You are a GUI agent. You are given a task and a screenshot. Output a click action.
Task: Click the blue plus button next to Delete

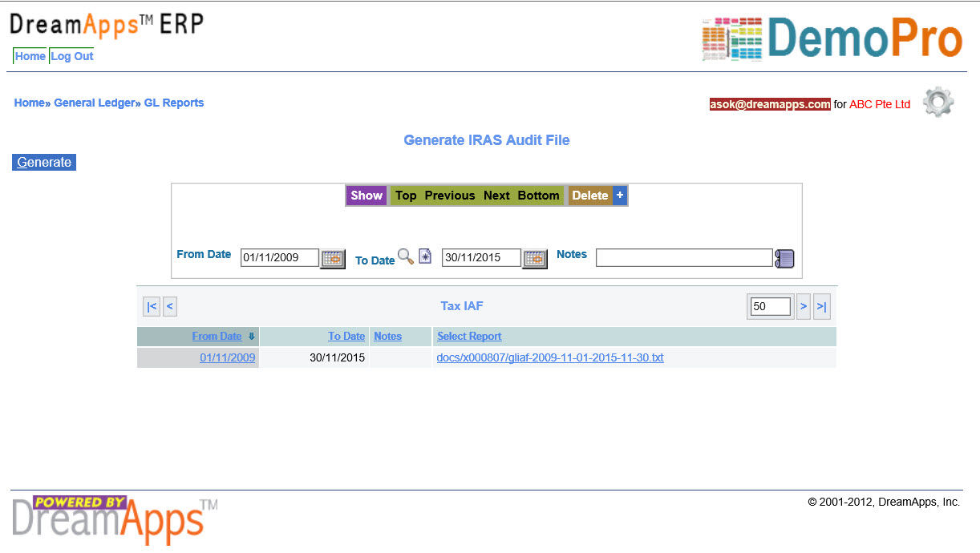click(620, 196)
